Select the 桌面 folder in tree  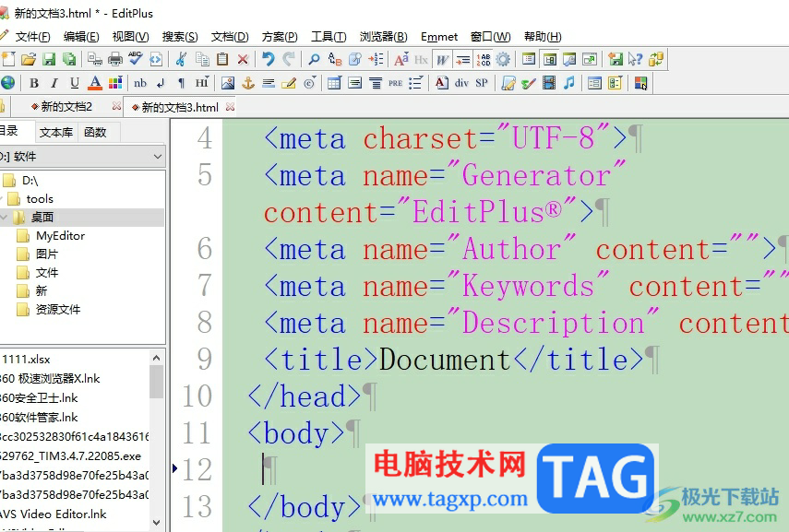click(42, 218)
